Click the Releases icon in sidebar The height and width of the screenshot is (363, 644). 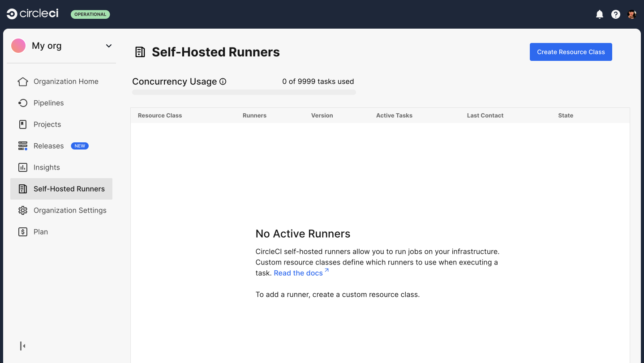pos(23,146)
